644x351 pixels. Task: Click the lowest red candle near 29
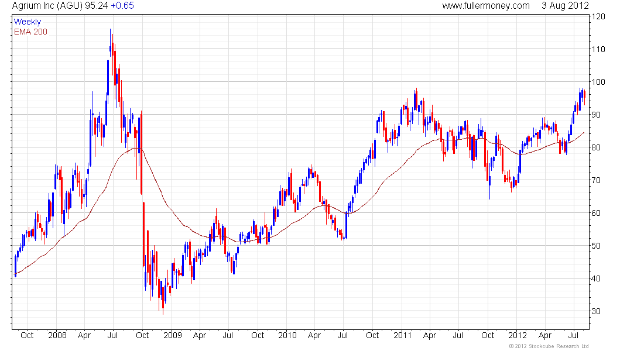click(163, 298)
